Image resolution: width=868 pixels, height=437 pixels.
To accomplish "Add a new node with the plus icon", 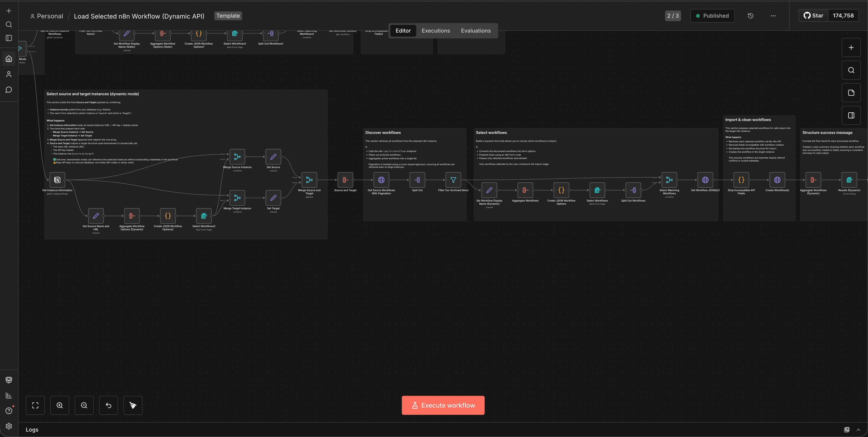I will click(851, 47).
